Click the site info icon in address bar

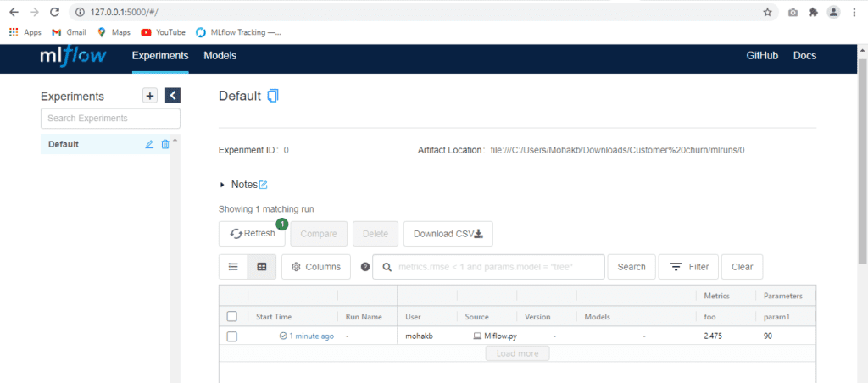pos(80,12)
